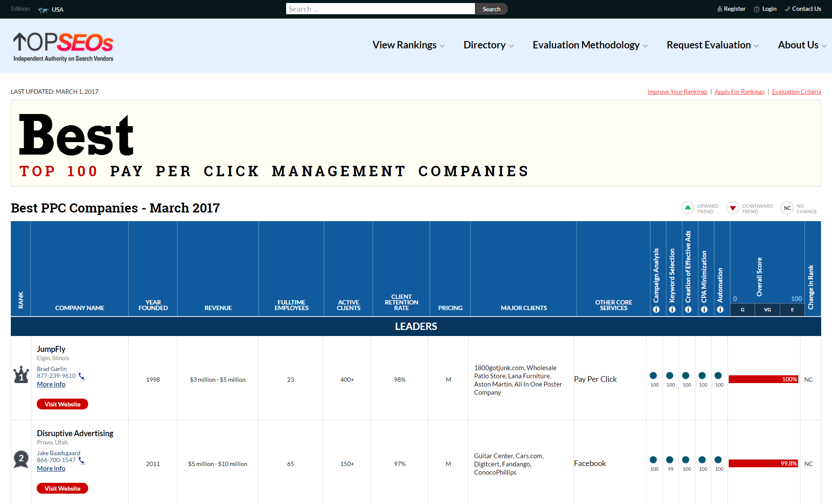The width and height of the screenshot is (832, 504).
Task: Click Disruptive Advertising 'Facebook' service text
Action: (590, 463)
